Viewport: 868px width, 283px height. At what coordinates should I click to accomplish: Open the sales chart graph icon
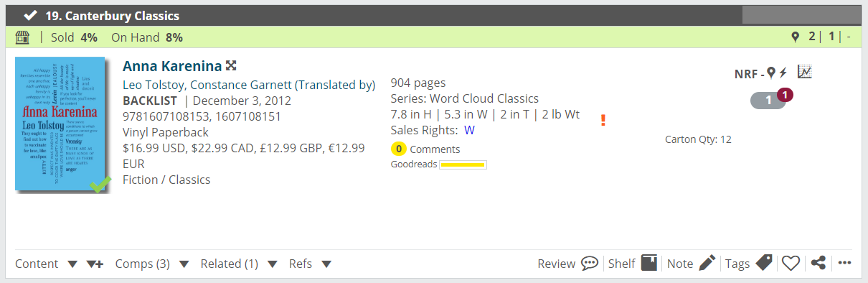coord(805,72)
